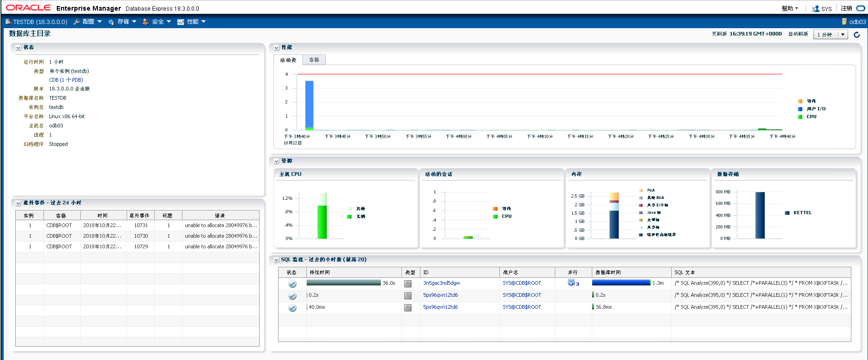
Task: Click the completed status icon for 40.0ms row
Action: point(292,308)
